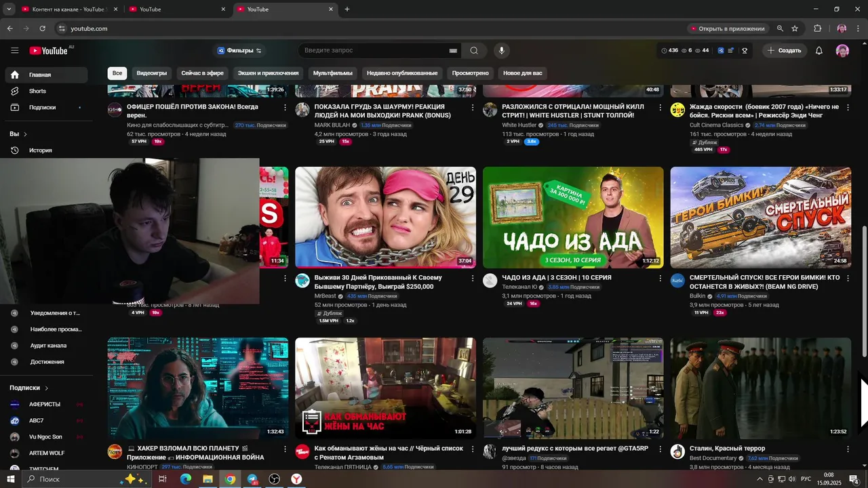Select the Мультфильмы chip
This screenshot has height=488, width=868.
click(333, 73)
